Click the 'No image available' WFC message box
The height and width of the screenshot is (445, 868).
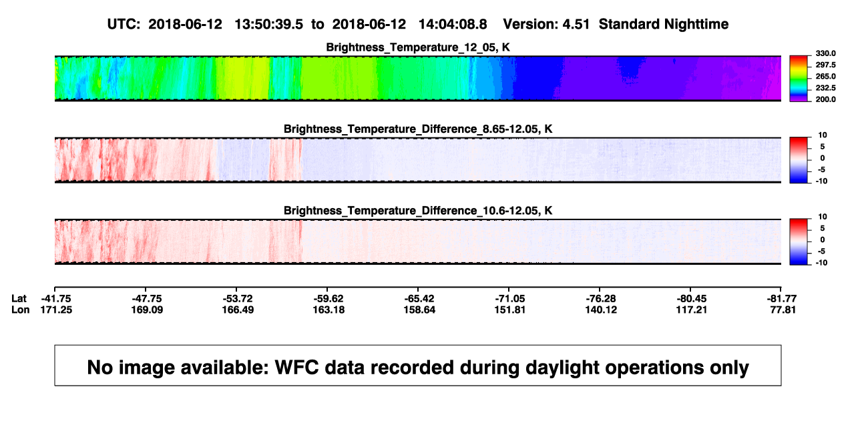pos(418,365)
